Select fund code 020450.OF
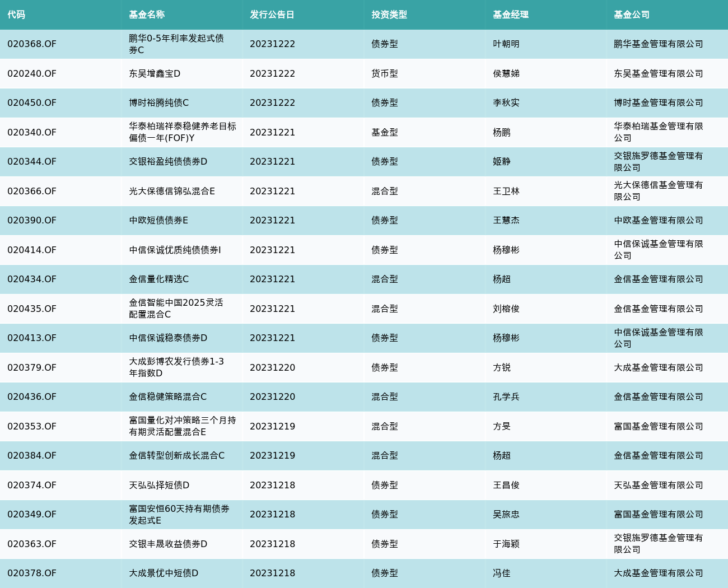 point(32,103)
